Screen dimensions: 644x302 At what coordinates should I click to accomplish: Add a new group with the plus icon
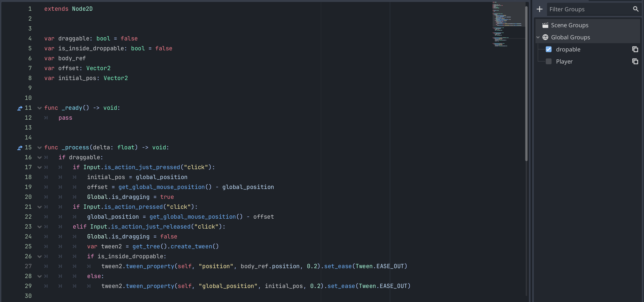[540, 9]
